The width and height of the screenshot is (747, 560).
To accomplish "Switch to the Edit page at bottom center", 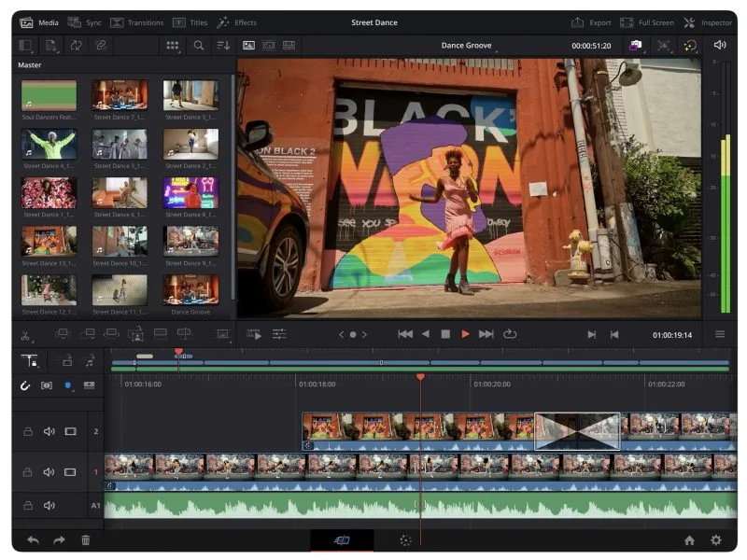I will 340,540.
